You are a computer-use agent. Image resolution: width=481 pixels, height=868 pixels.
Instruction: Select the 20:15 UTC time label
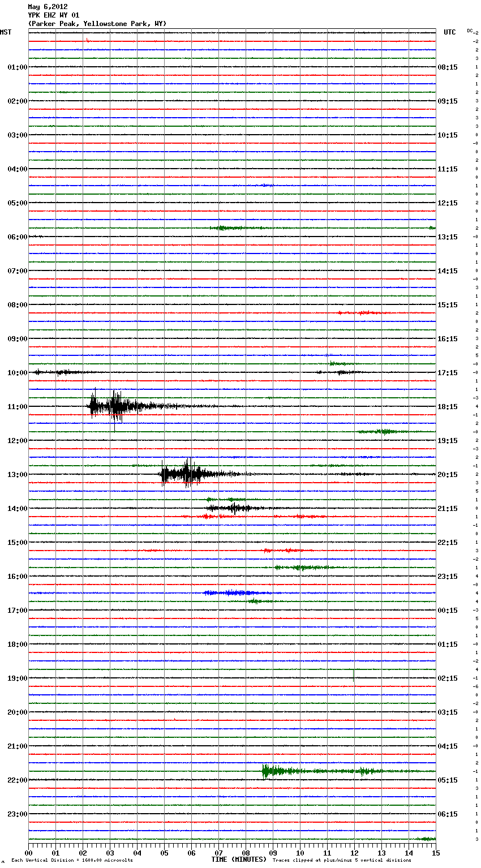(x=448, y=474)
